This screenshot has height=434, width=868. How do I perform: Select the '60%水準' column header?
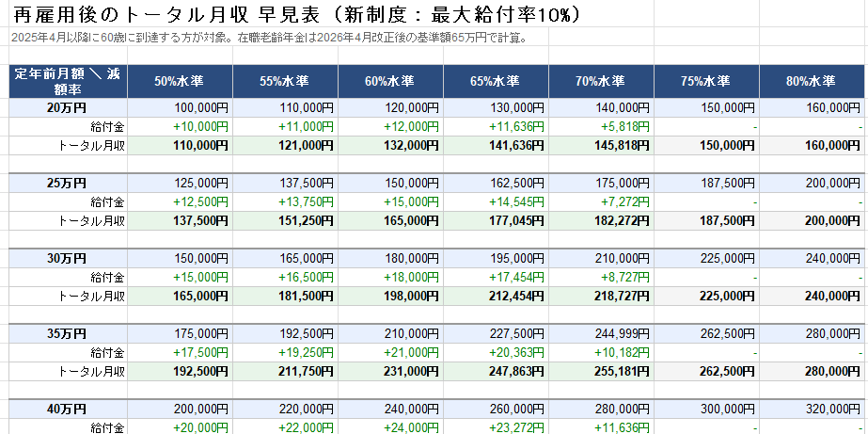pos(390,82)
